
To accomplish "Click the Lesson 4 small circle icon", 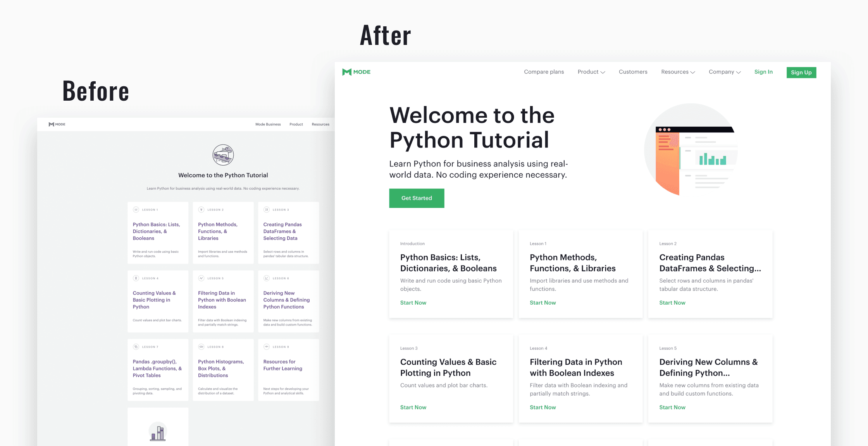I will (x=136, y=278).
